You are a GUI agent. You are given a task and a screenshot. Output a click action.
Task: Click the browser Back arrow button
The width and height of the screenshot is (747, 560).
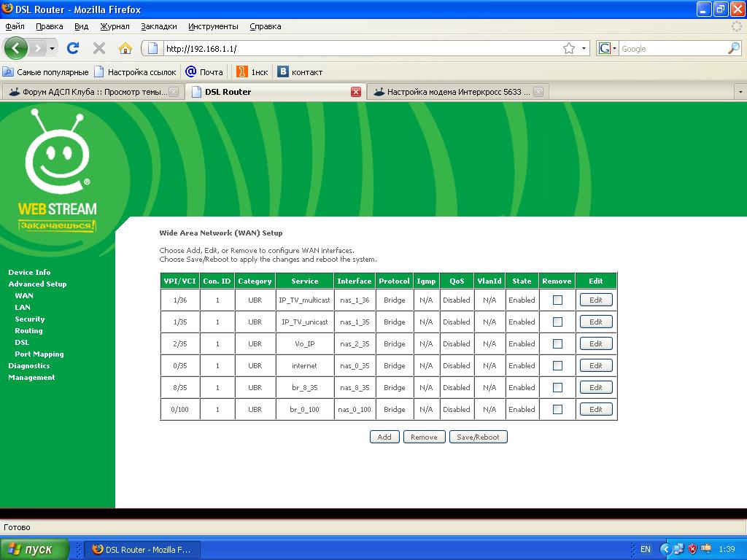click(15, 48)
